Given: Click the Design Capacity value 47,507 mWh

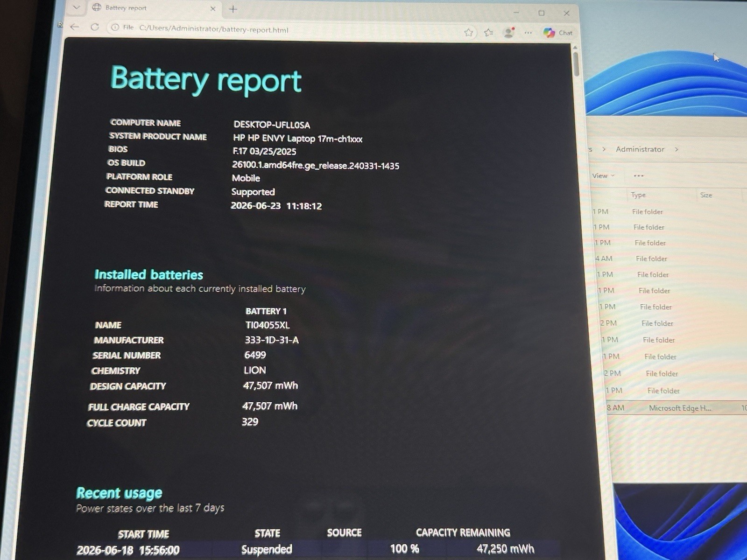Looking at the screenshot, I should (x=270, y=386).
